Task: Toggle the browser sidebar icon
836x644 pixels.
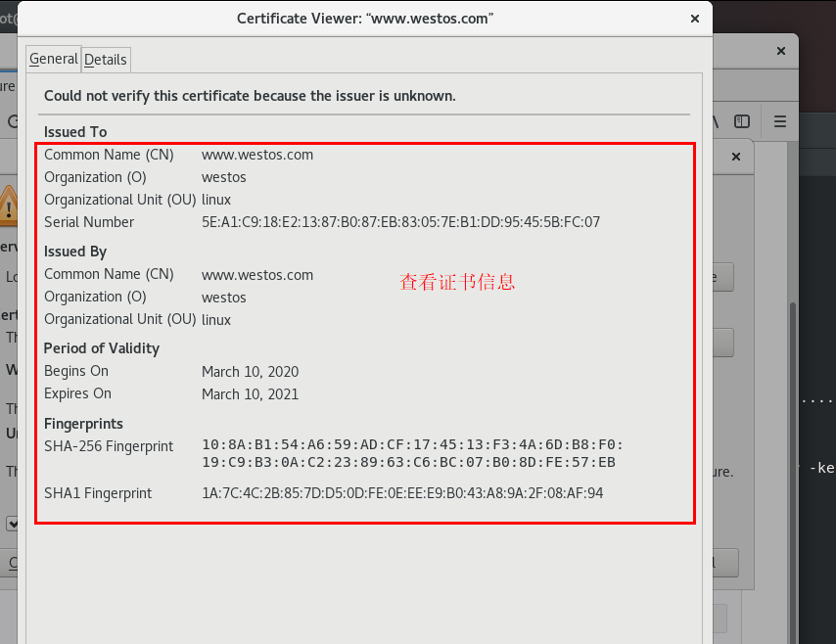Action: 742,121
